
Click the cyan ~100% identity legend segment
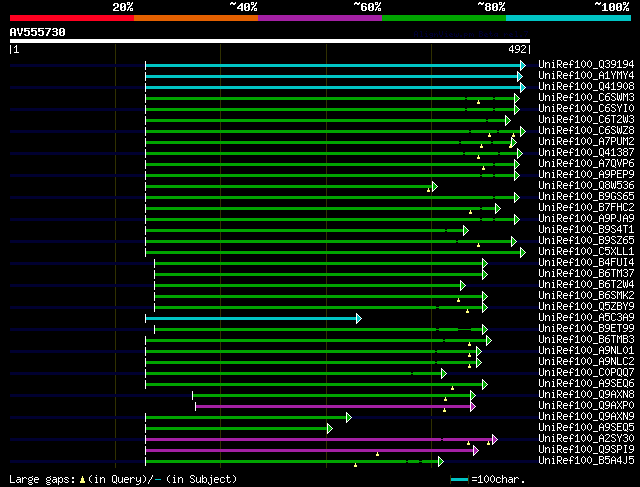(569, 18)
